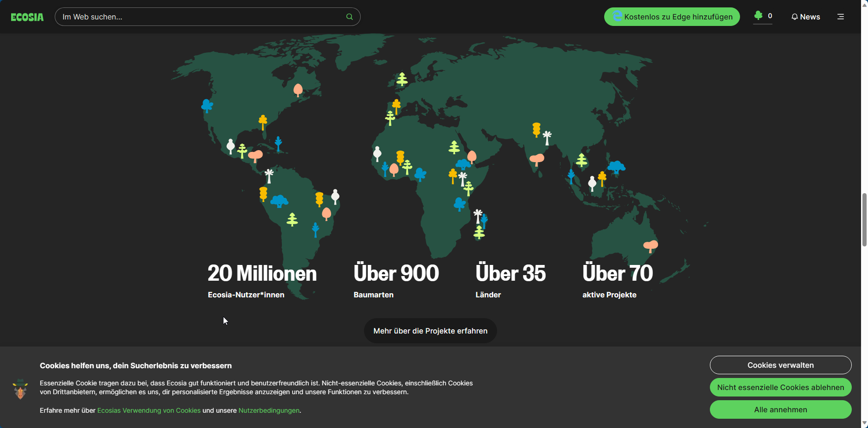
Task: Focus the 'Im Web suchen...' search field
Action: coord(199,17)
